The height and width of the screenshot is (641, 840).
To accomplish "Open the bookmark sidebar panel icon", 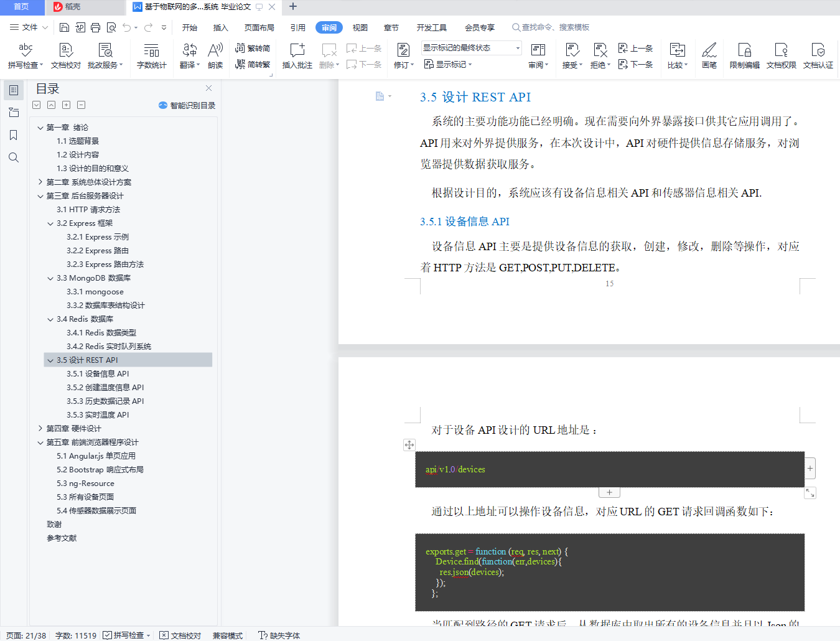I will point(13,135).
